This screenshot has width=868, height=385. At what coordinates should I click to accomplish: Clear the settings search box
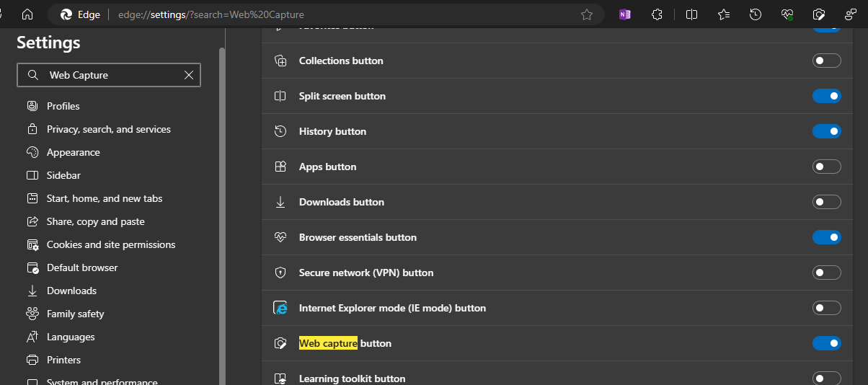tap(189, 75)
